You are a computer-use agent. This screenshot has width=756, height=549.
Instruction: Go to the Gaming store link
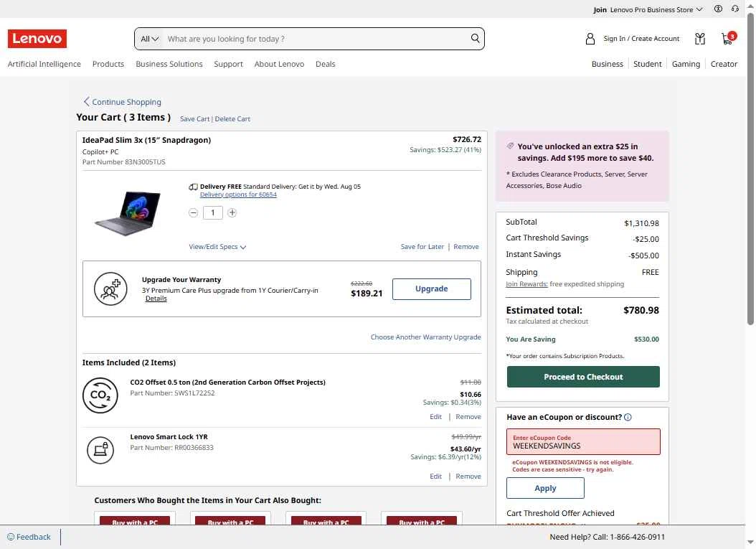(686, 64)
